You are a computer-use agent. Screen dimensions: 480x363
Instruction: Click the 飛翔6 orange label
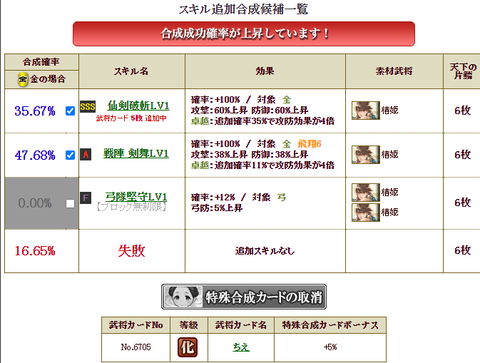point(309,144)
